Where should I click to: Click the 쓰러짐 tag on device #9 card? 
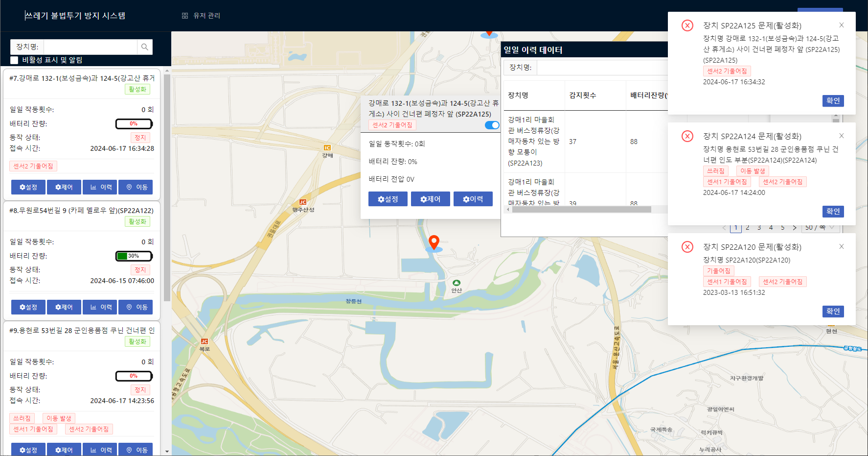coord(22,418)
